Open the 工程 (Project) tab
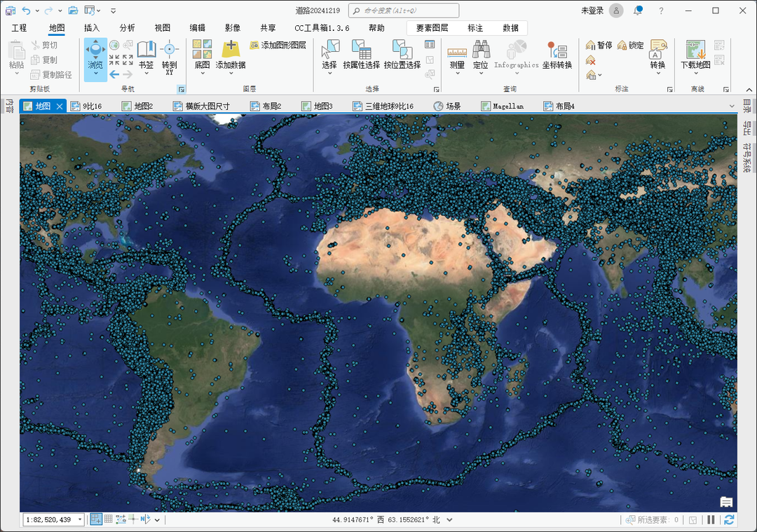The image size is (757, 532). click(x=20, y=28)
